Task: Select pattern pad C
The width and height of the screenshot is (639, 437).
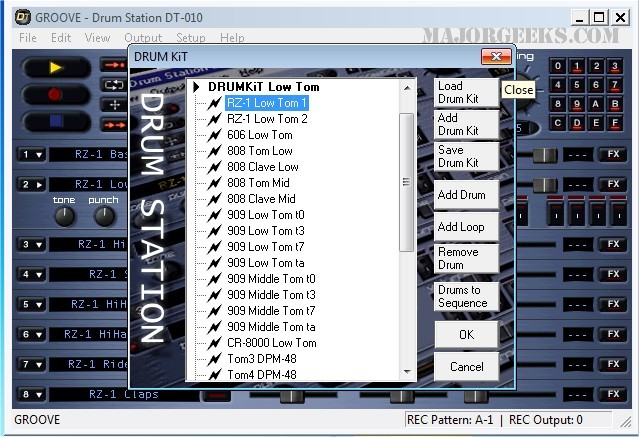Action: (x=558, y=123)
